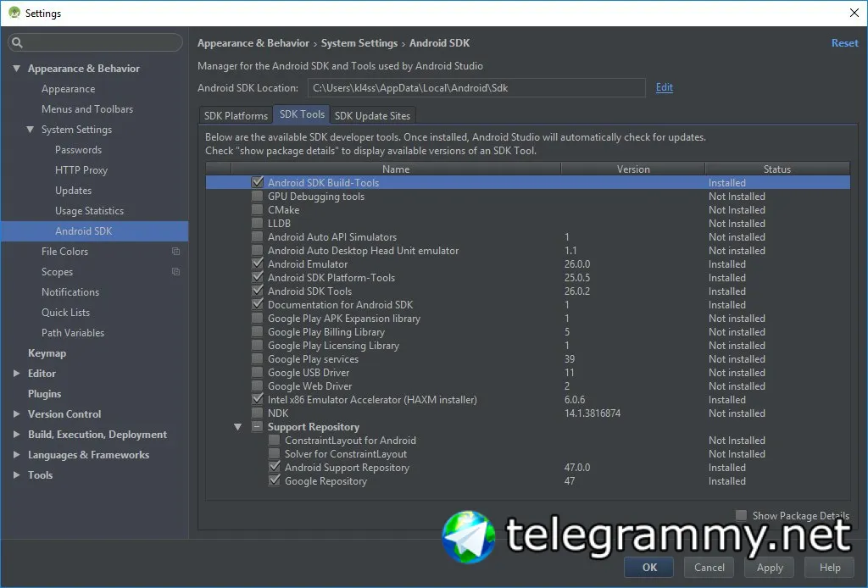This screenshot has height=588, width=868.
Task: Click the File Colors project-level icon
Action: [176, 251]
